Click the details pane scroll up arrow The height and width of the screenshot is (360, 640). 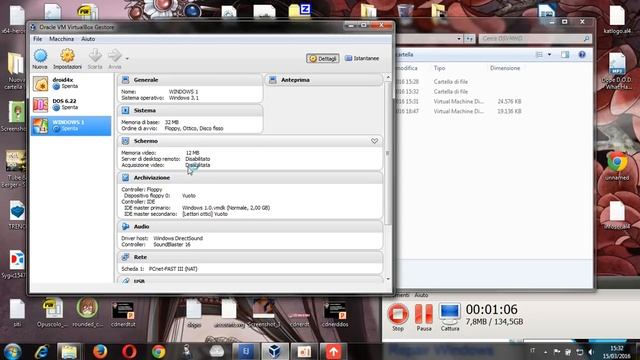point(388,77)
